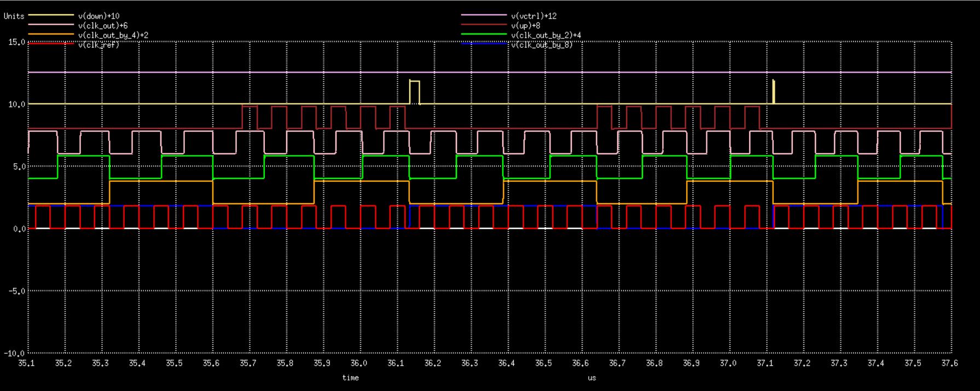The image size is (980, 391).
Task: Click the green v(clk_out_by_2) legend line swatch
Action: (x=484, y=34)
